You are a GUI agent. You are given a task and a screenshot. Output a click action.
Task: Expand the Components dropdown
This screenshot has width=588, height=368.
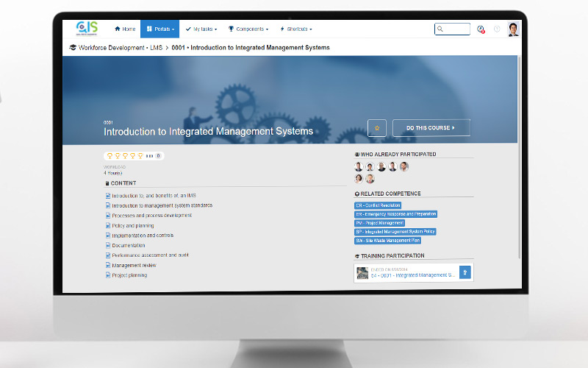(248, 29)
